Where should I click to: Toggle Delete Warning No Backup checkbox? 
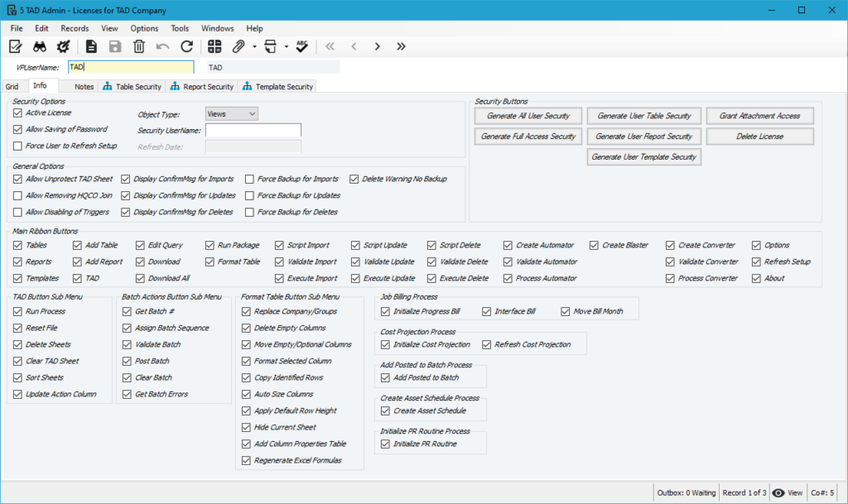click(354, 179)
